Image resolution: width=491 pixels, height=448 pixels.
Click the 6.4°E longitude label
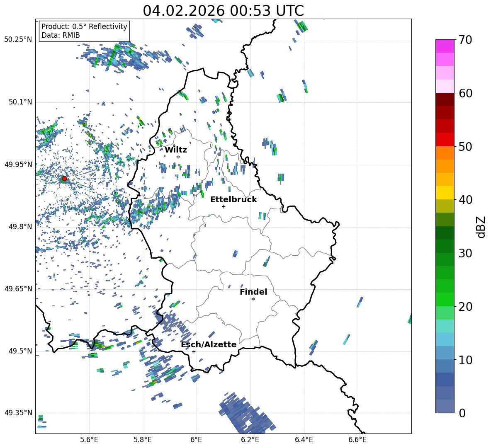pos(304,440)
